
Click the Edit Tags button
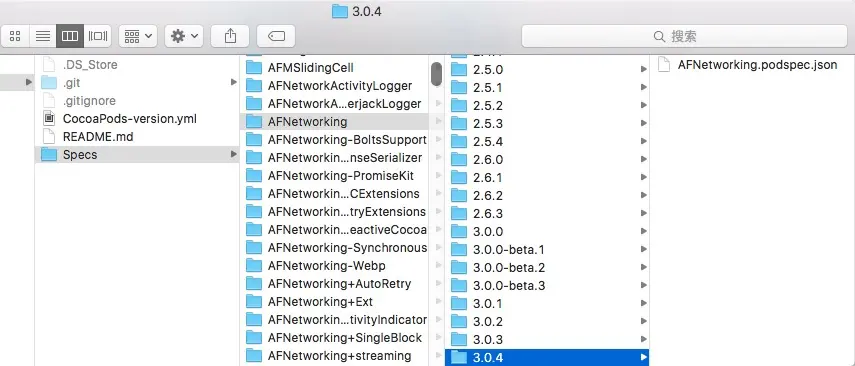(x=276, y=36)
